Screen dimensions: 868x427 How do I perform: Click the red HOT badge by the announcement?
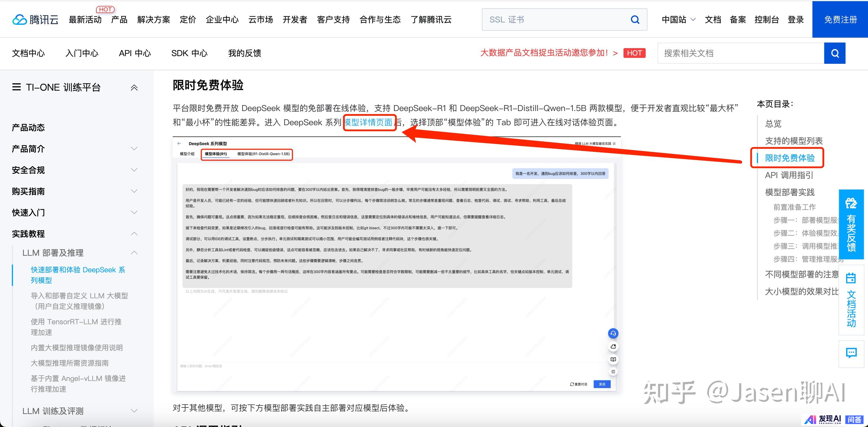[x=634, y=53]
